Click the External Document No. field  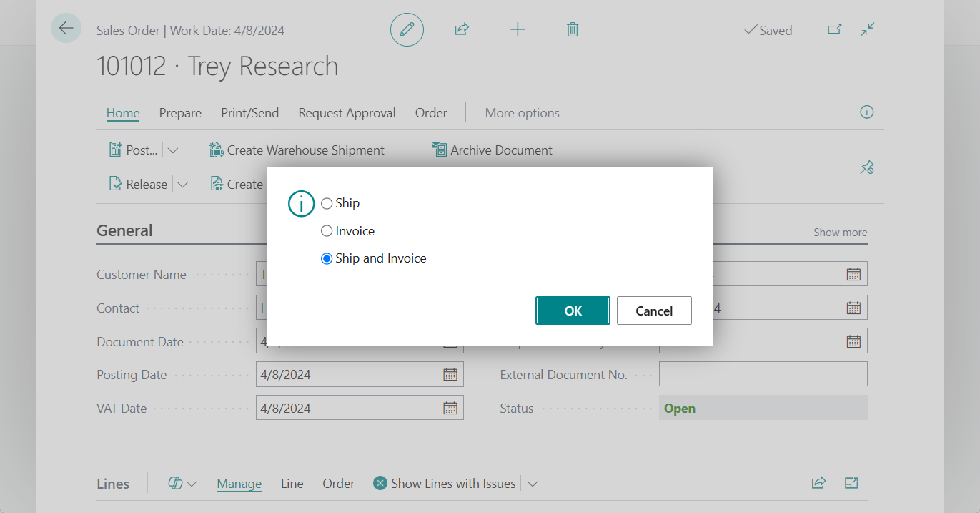pyautogui.click(x=763, y=373)
